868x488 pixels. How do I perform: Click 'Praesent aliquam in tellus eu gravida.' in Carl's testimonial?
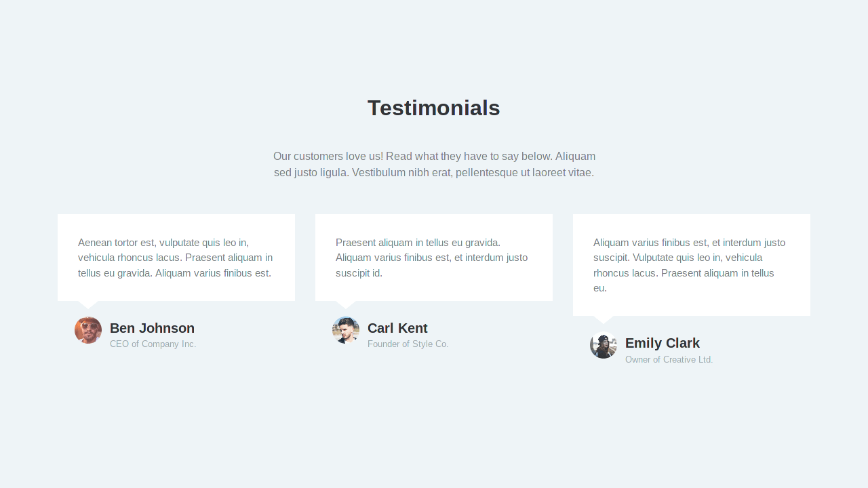(418, 243)
